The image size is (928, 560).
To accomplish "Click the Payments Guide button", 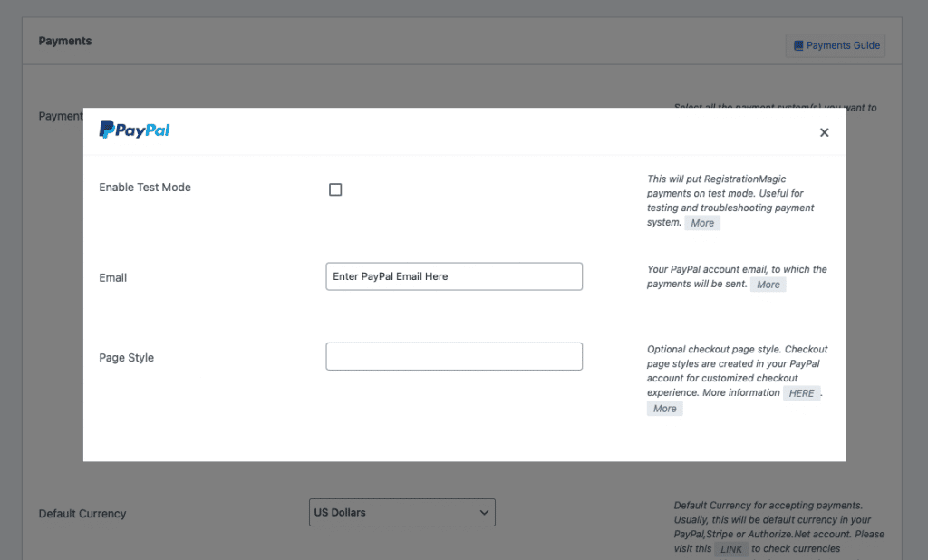I will tap(835, 45).
